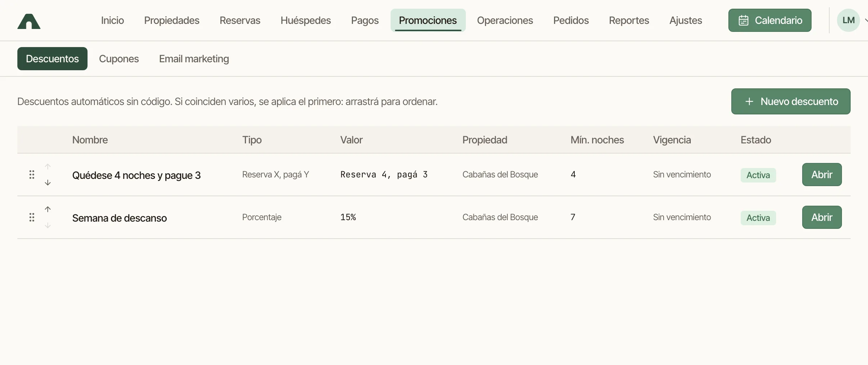Click Activa badge on Semana de descanso row

[x=758, y=218]
